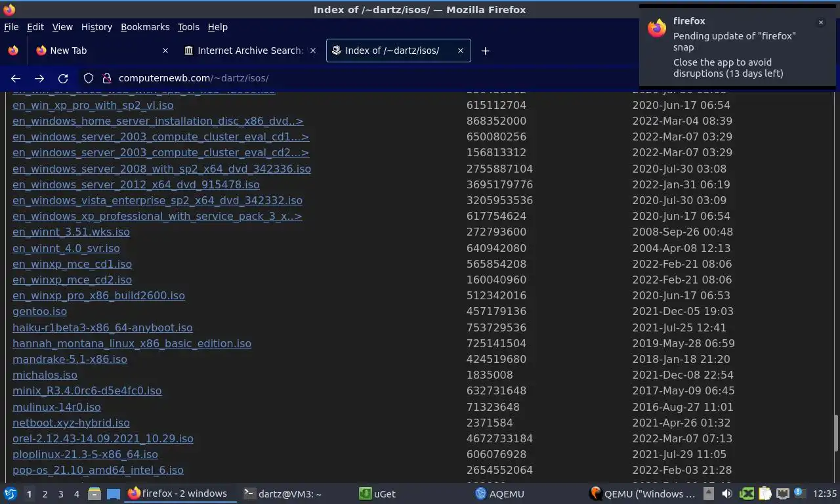Open the Edit menu
This screenshot has height=504, width=840.
pos(35,27)
